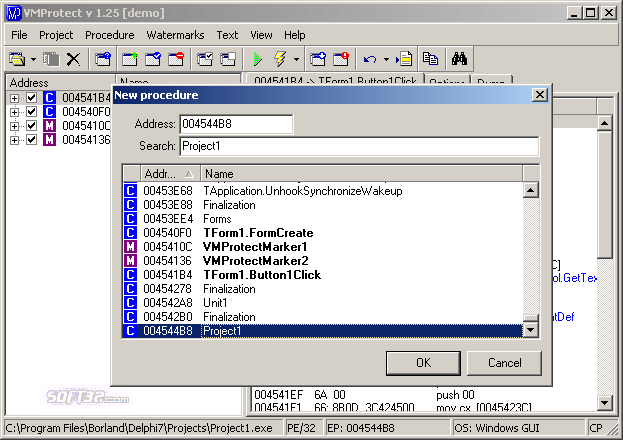Click purple M icon of 00454136 tree row
This screenshot has height=440, width=623.
49,140
